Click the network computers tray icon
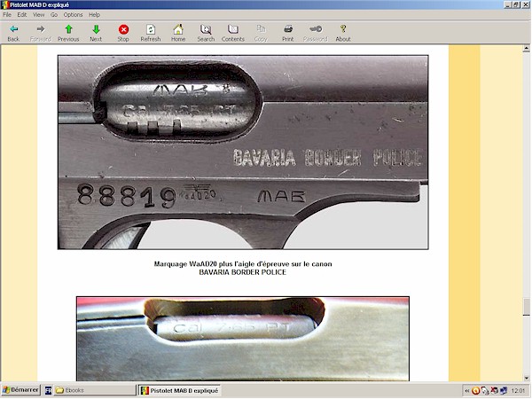This screenshot has height=399, width=532. (504, 391)
